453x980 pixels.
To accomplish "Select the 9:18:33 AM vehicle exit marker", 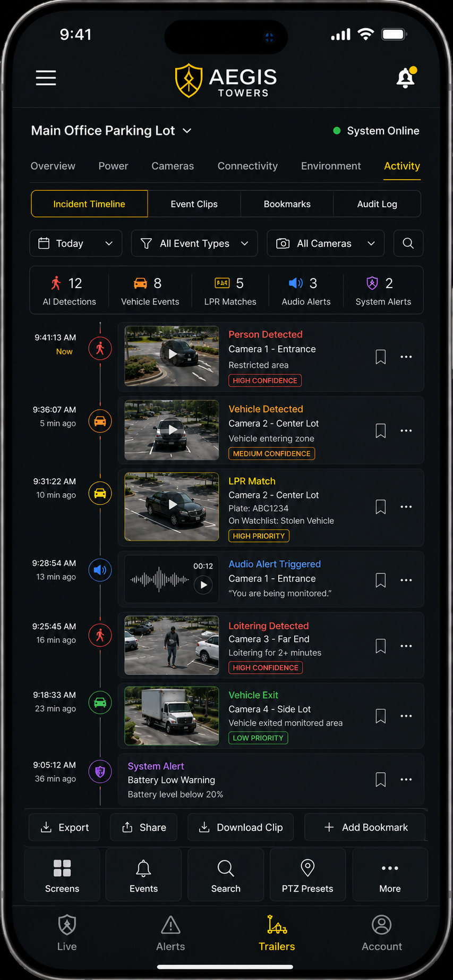I will click(100, 703).
